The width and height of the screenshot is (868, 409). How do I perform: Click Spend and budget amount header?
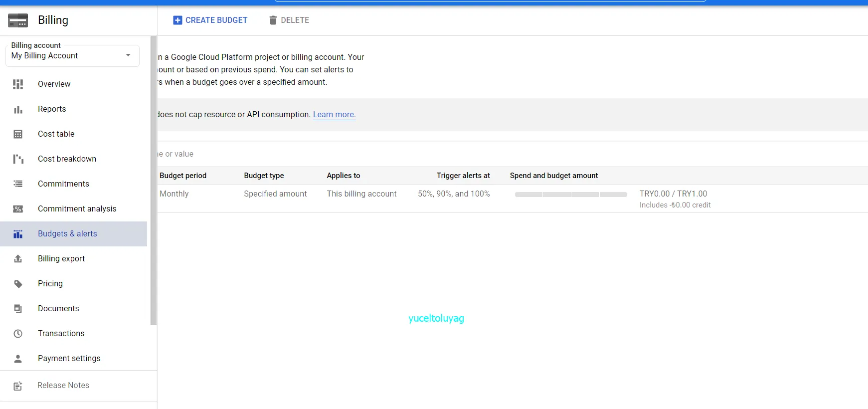[x=554, y=176]
